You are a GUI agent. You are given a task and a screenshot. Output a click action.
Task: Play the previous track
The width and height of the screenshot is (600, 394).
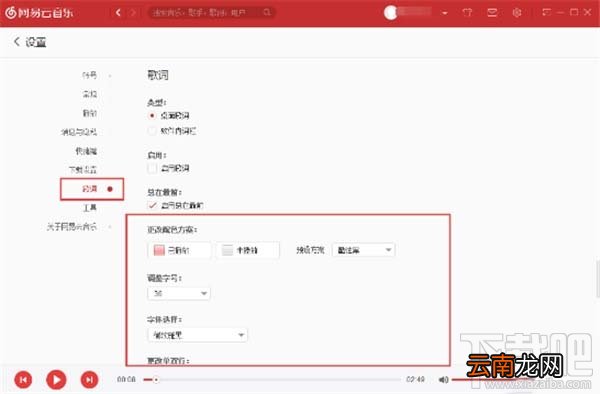[x=23, y=379]
